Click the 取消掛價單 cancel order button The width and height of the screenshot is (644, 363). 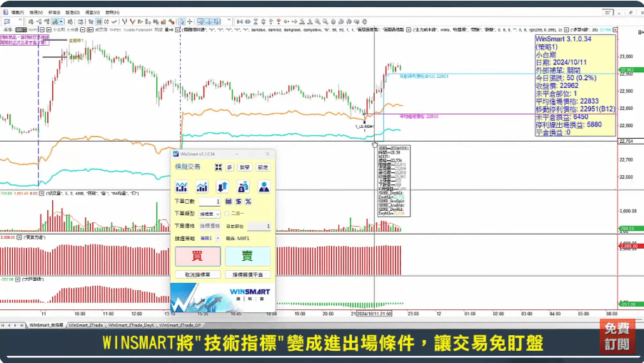click(x=198, y=274)
